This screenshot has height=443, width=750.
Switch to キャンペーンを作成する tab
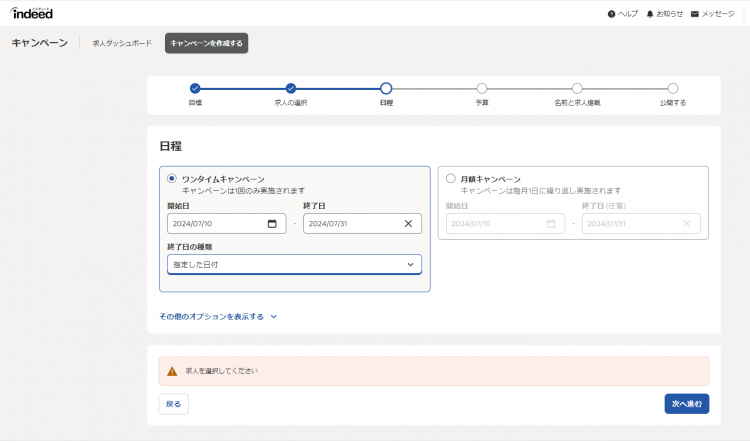pyautogui.click(x=206, y=43)
